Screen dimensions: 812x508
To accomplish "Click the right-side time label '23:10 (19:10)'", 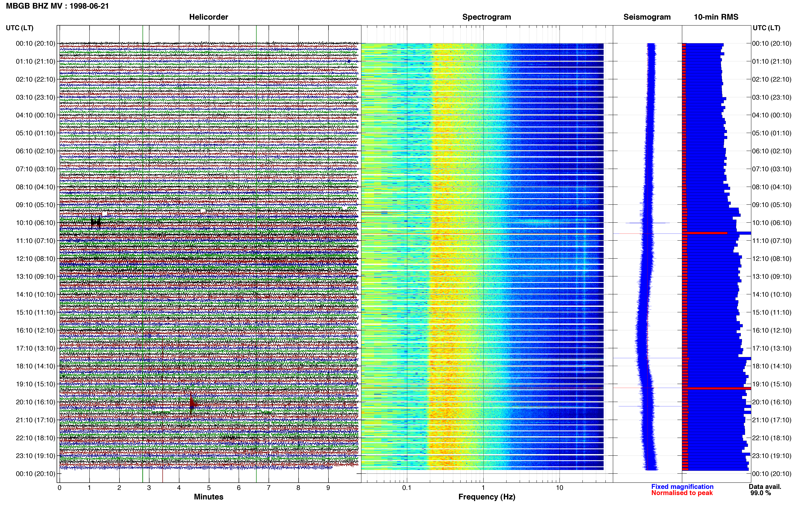I will 772,456.
